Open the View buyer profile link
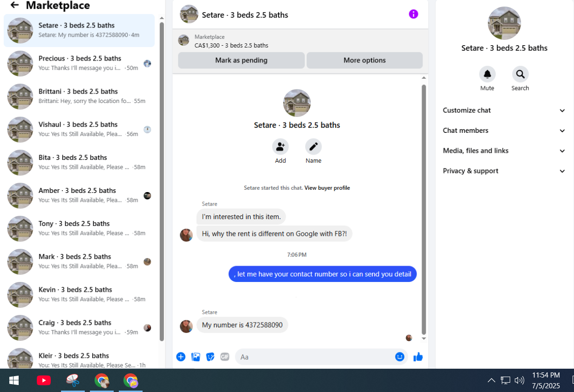Screen dimensions: 574x392 coord(327,188)
